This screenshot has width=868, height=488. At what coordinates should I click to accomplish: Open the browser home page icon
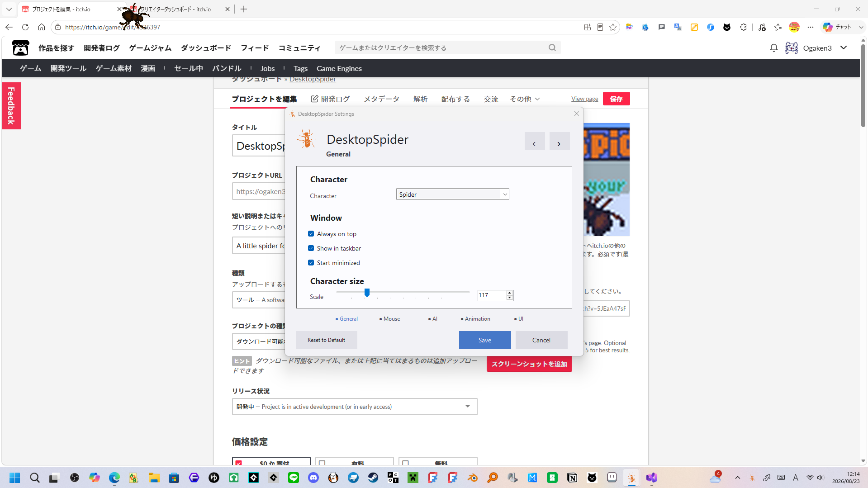point(42,27)
